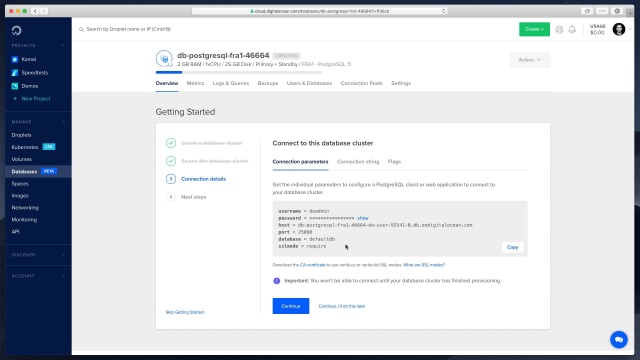Click the Search by Droplet name field
The height and width of the screenshot is (360, 640).
point(129,29)
